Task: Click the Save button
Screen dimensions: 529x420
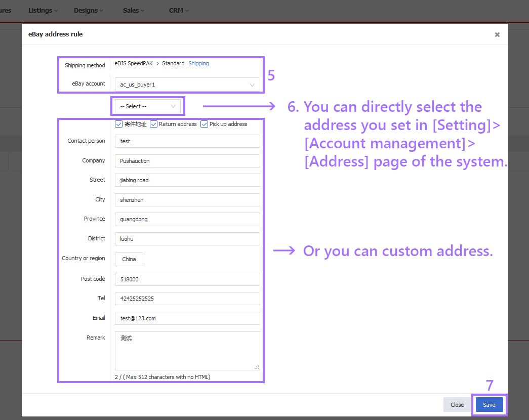Action: 489,405
